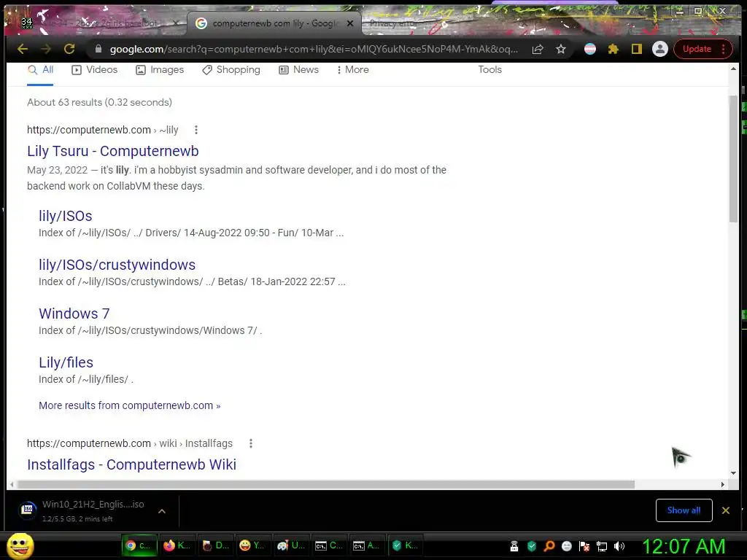Screen dimensions: 747x560
Task: Toggle the browser side panel icon
Action: click(x=636, y=49)
